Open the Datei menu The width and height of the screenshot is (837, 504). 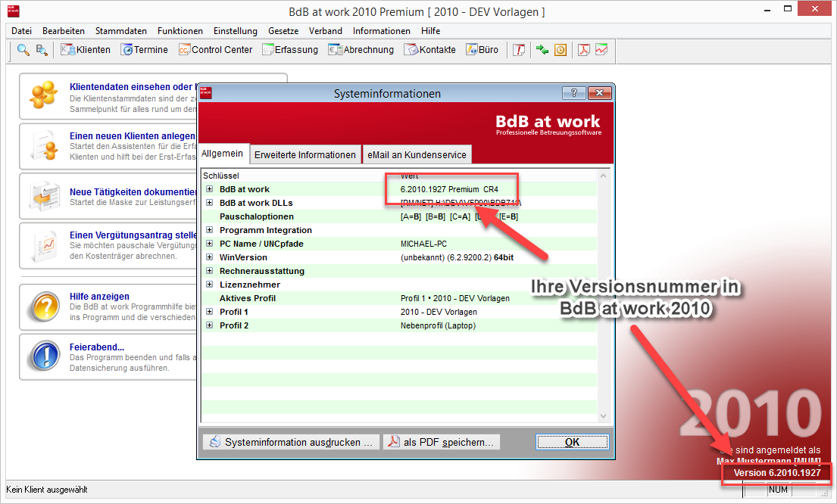tap(21, 31)
